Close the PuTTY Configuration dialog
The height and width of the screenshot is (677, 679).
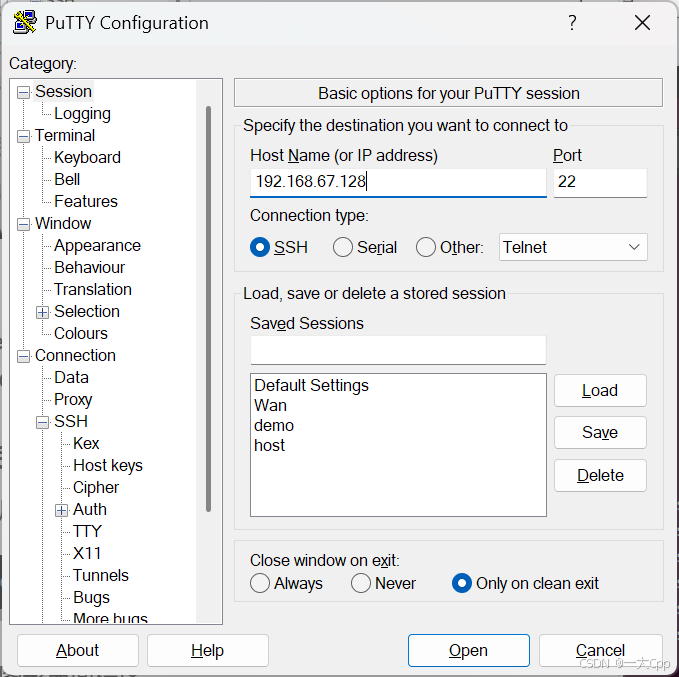[642, 23]
